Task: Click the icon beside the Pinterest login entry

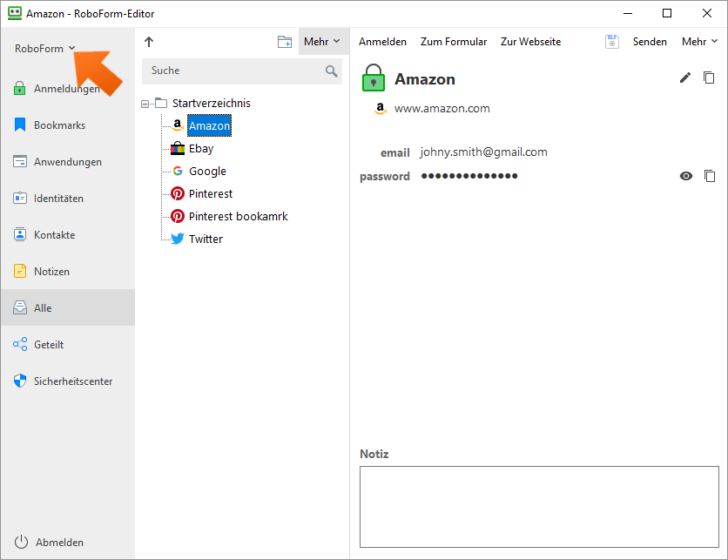Action: pos(178,193)
